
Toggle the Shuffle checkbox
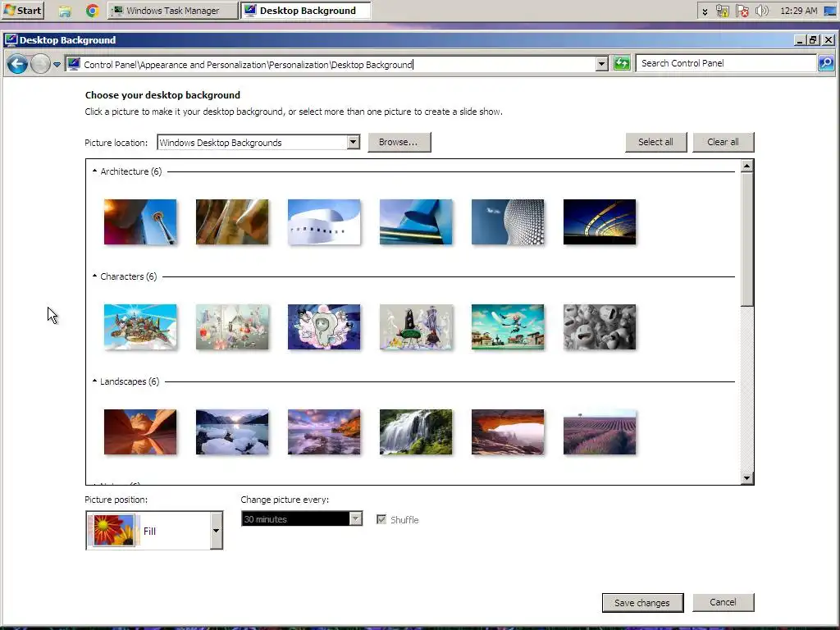381,519
